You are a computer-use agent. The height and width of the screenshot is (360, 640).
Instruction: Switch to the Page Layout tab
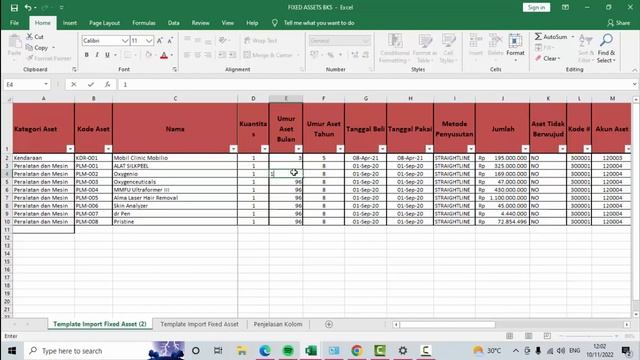click(104, 23)
